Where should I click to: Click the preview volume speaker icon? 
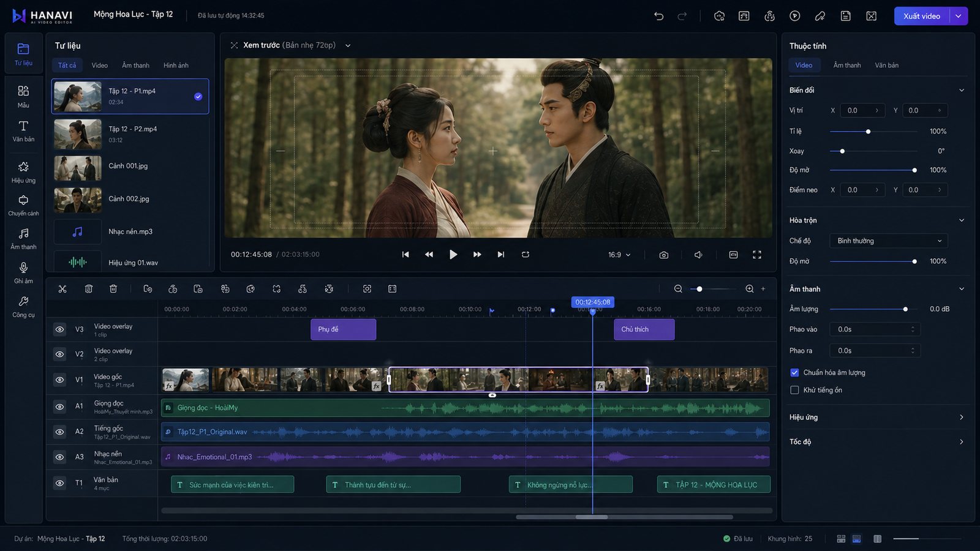(x=698, y=255)
